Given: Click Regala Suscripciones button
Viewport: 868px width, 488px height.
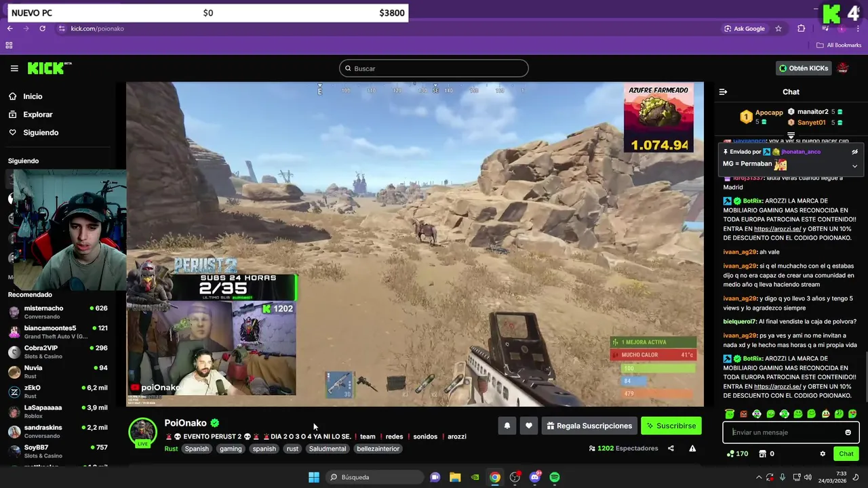Looking at the screenshot, I should click(x=589, y=426).
